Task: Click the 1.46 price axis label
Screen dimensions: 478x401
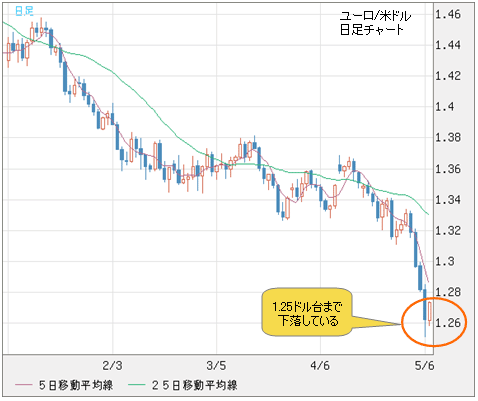Action: (448, 14)
